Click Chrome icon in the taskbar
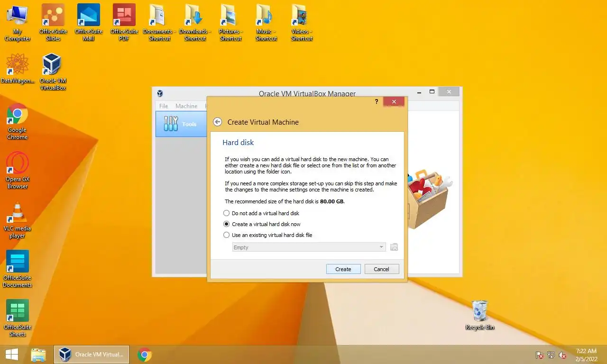 point(145,355)
